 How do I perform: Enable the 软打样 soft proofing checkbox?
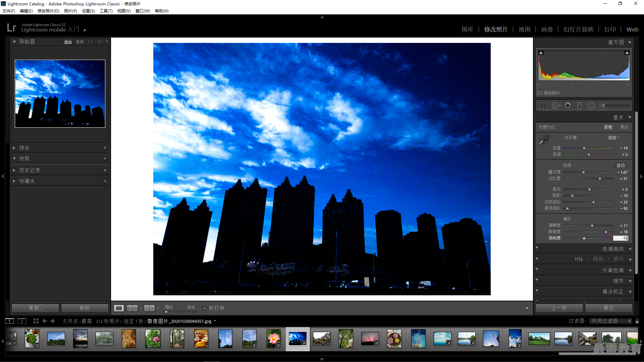pyautogui.click(x=205, y=308)
